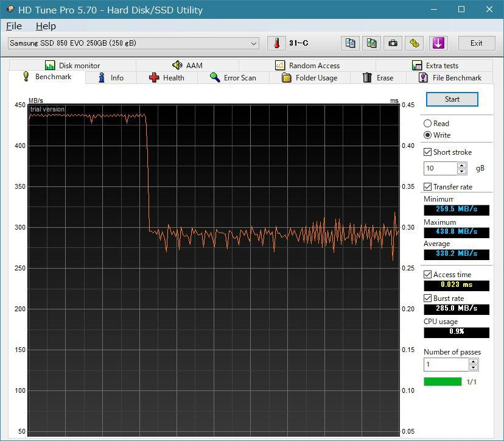Image resolution: width=504 pixels, height=441 pixels.
Task: Disable the Short stroke checkbox
Action: coord(428,152)
